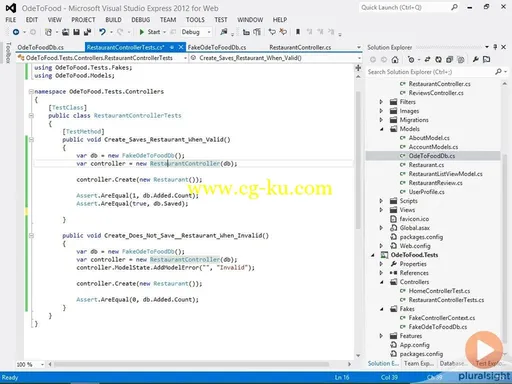The width and height of the screenshot is (512, 384).
Task: Click the Uncomment Selected Lines icon
Action: 283,32
